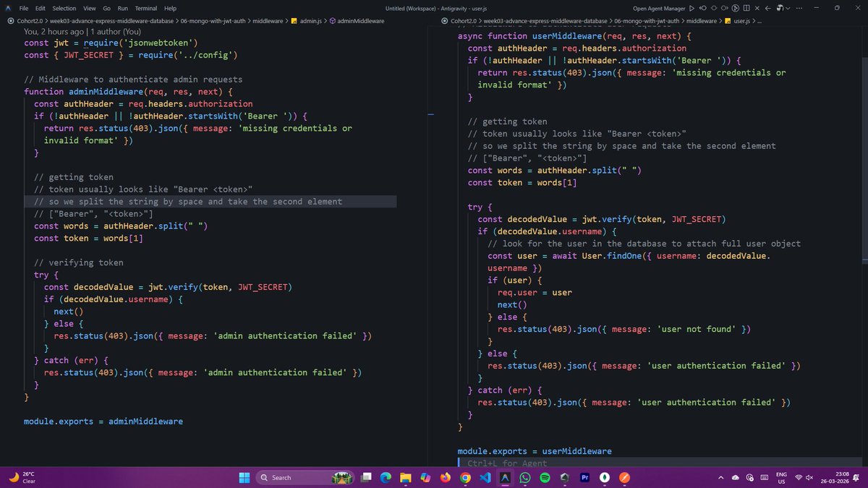Toggle the muted volume speaker icon
This screenshot has width=868, height=488.
click(810, 477)
